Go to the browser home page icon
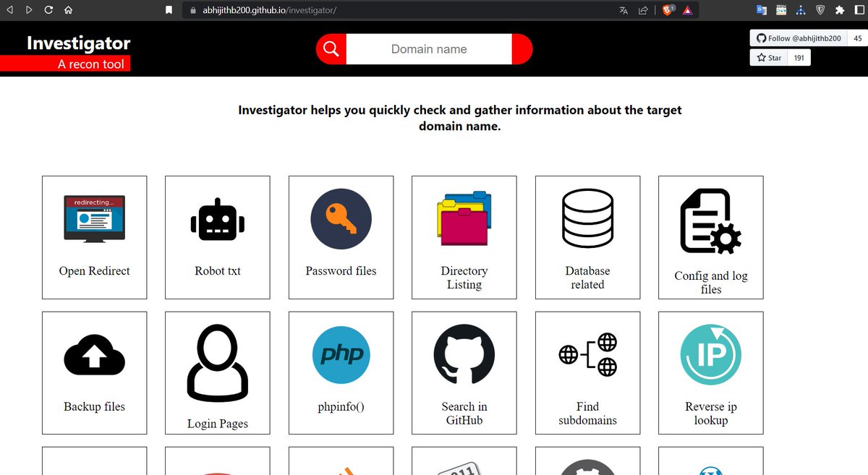The height and width of the screenshot is (475, 868). pyautogui.click(x=68, y=10)
